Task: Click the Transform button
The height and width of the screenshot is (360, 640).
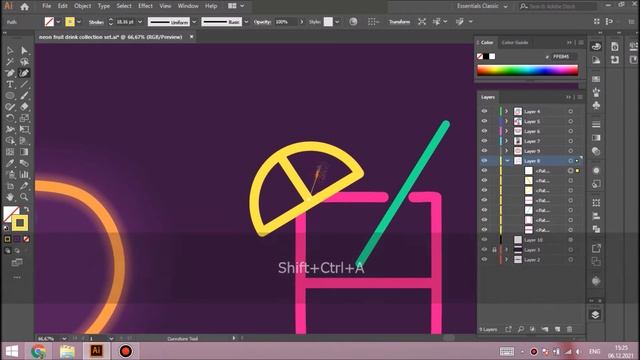Action: (399, 22)
